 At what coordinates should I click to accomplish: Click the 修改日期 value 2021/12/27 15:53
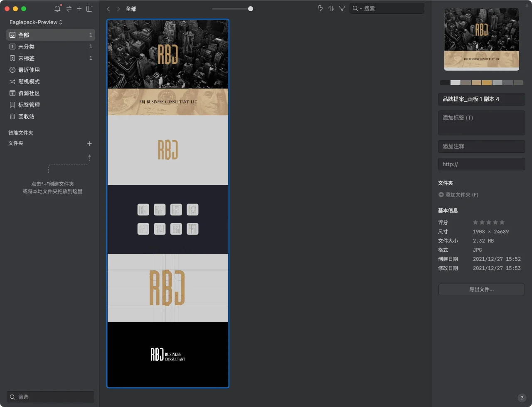(x=497, y=268)
